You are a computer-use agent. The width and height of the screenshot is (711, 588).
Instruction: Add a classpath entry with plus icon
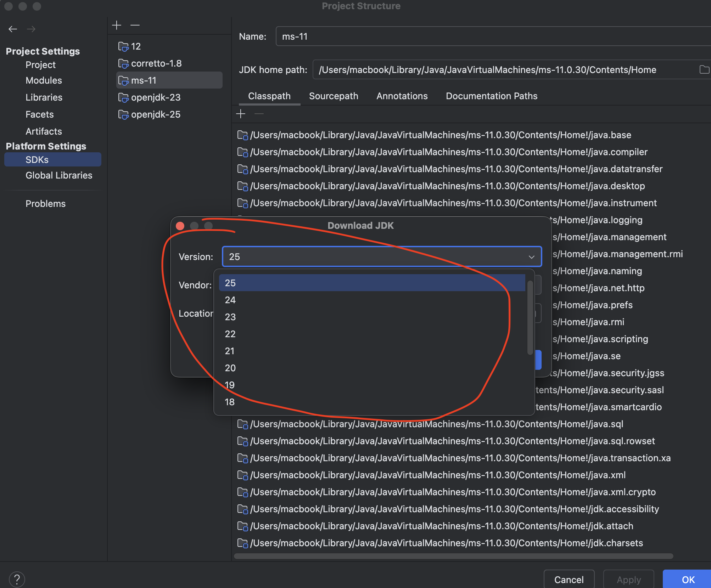(241, 114)
